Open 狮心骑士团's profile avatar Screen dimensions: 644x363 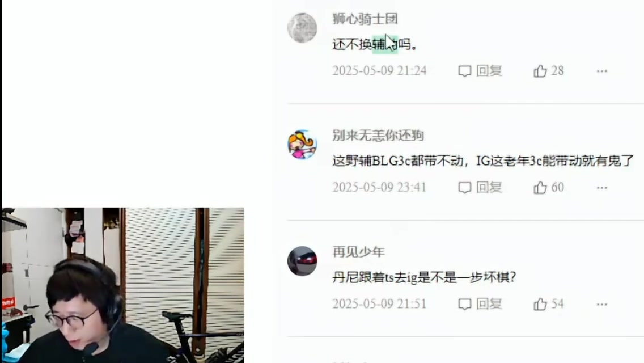(302, 28)
